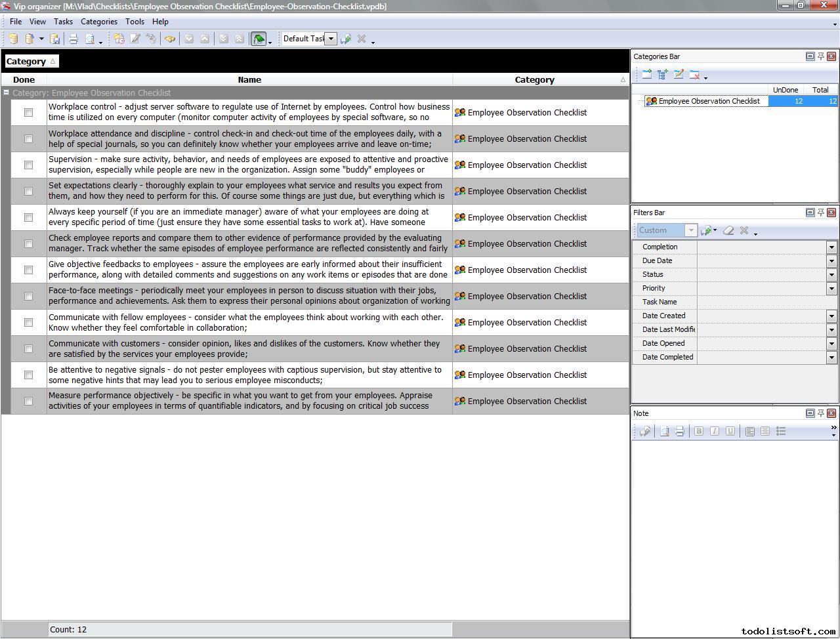Click the Edit task pencil icon

point(135,39)
